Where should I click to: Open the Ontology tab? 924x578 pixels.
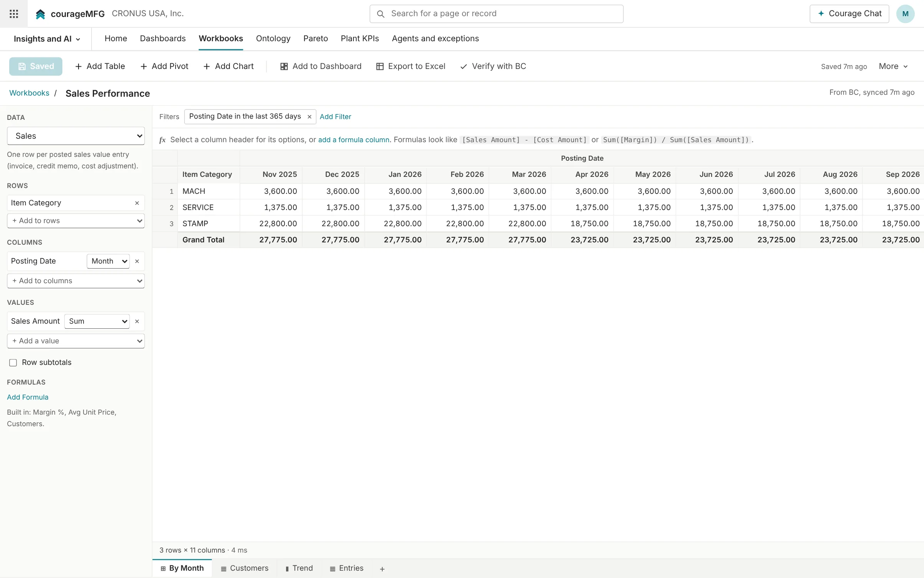pos(273,39)
